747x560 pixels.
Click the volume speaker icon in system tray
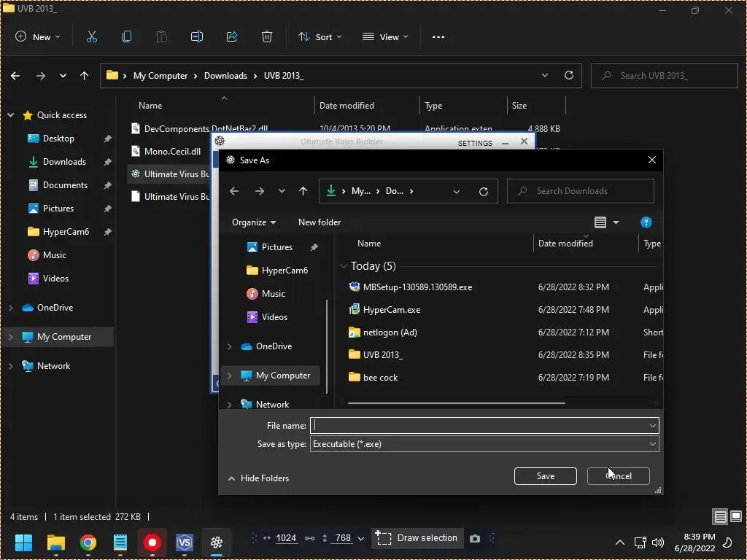(658, 542)
